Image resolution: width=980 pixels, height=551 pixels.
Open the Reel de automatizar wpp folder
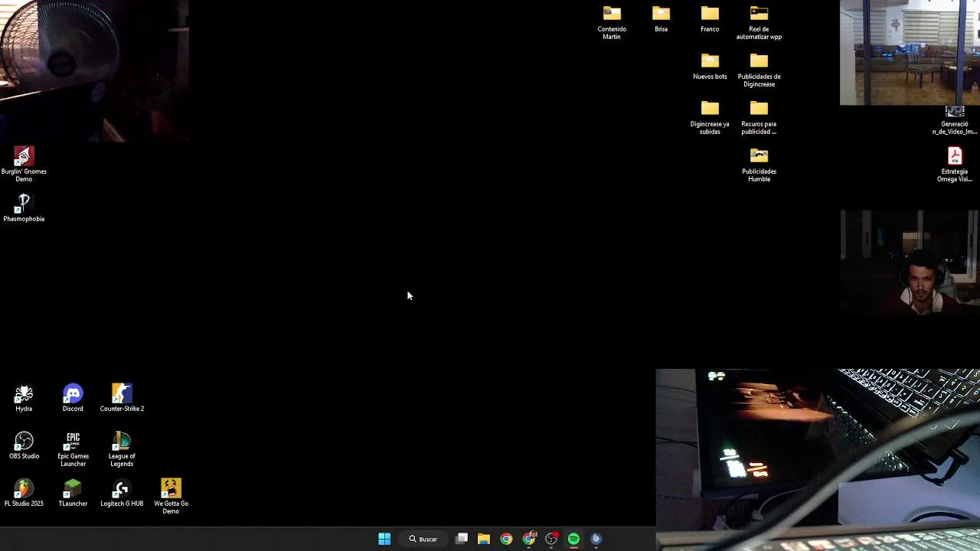[759, 22]
